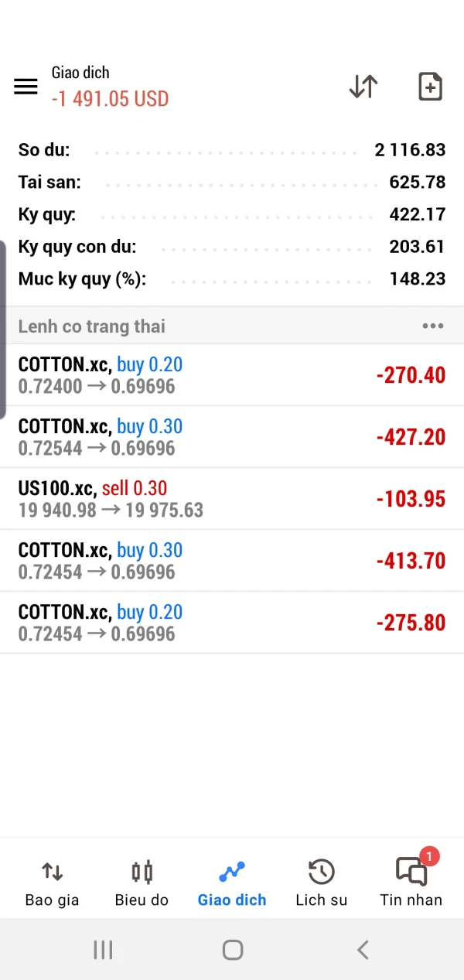Switch to the Bao gia tab
The width and height of the screenshot is (464, 980).
click(x=52, y=883)
